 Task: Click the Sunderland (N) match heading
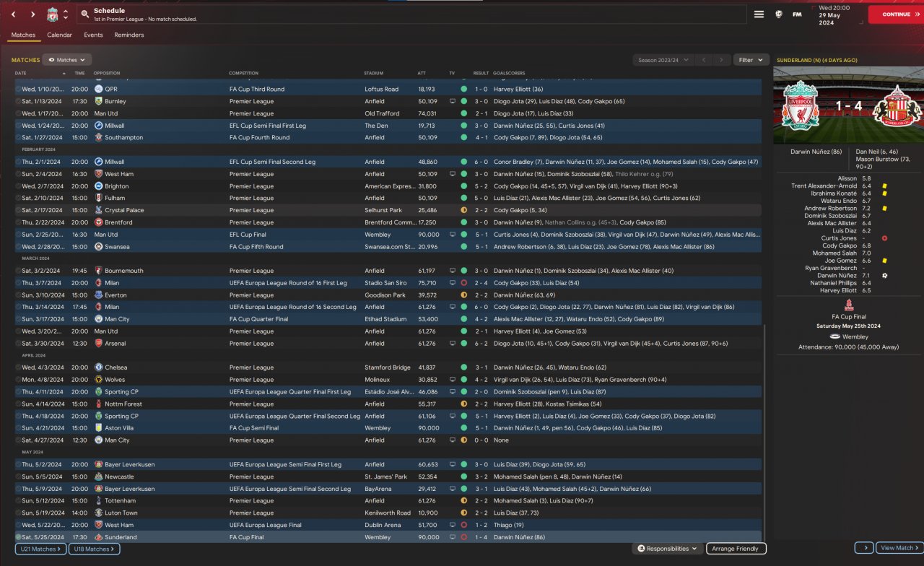pyautogui.click(x=817, y=60)
